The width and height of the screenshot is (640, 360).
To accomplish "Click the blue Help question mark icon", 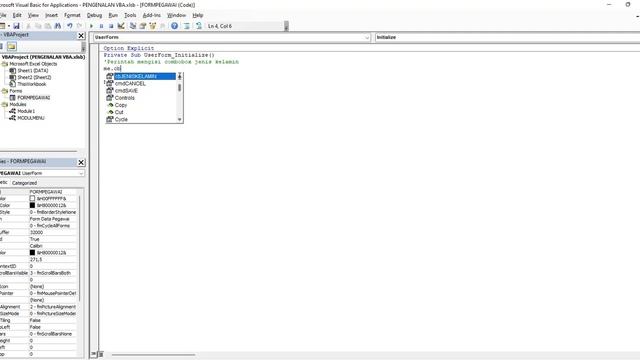I will pyautogui.click(x=174, y=26).
